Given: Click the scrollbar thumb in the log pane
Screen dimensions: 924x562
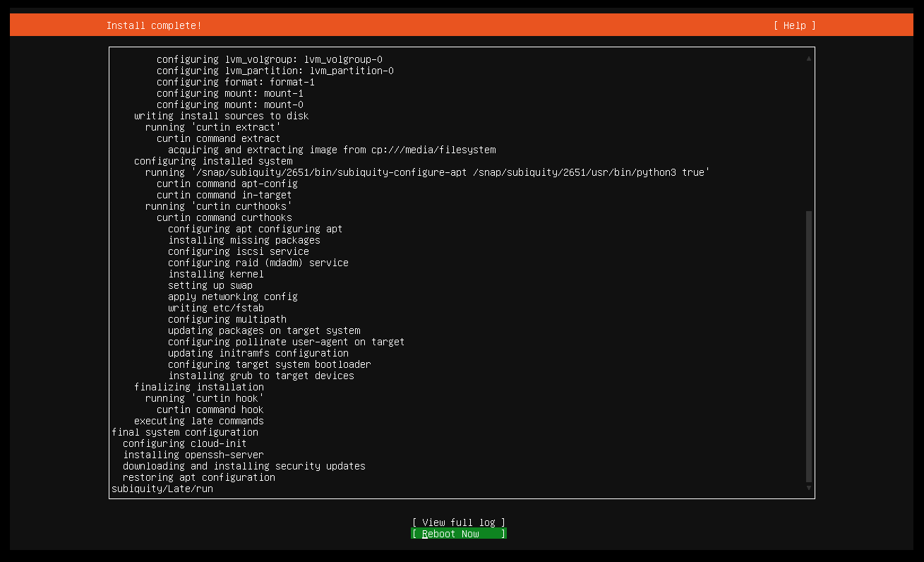Looking at the screenshot, I should (x=808, y=346).
